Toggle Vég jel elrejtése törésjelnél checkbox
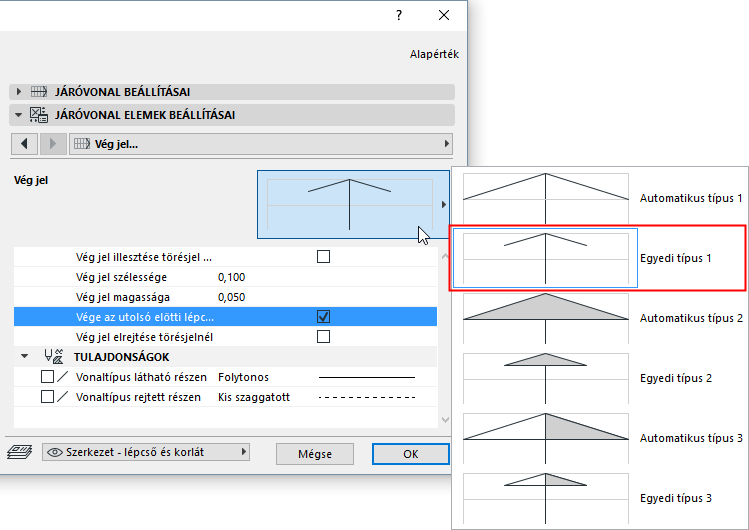The image size is (749, 530). tap(323, 337)
